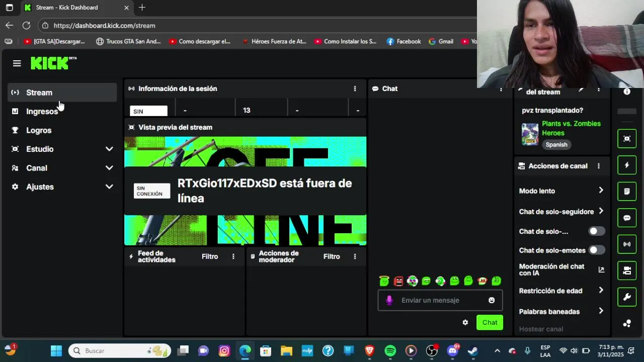Click the three-circles icon below the wrench
This screenshot has width=644, height=362.
coord(627,324)
